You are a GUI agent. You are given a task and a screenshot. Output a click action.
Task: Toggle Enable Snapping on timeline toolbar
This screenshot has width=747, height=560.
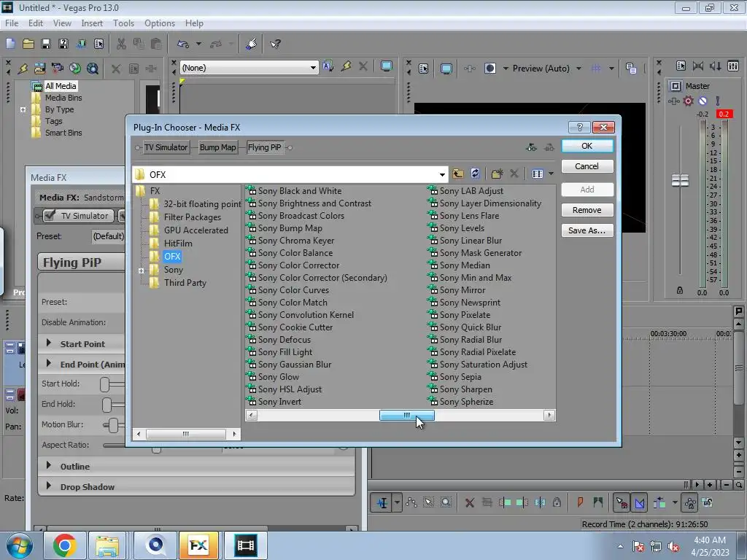pyautogui.click(x=622, y=503)
